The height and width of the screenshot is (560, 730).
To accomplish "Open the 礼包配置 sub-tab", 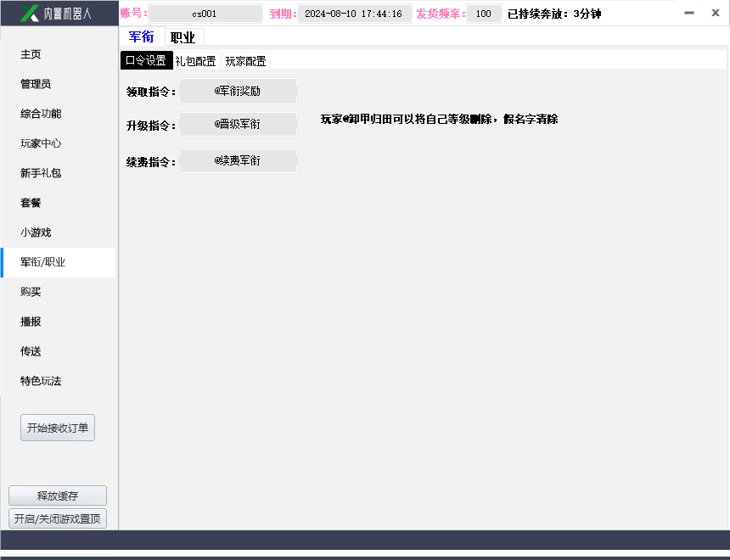I will click(x=195, y=61).
